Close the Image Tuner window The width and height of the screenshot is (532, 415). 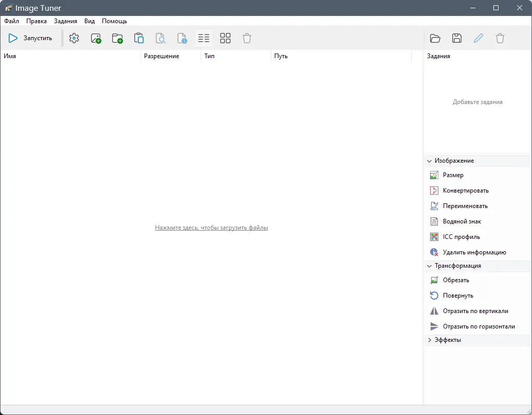pos(520,8)
